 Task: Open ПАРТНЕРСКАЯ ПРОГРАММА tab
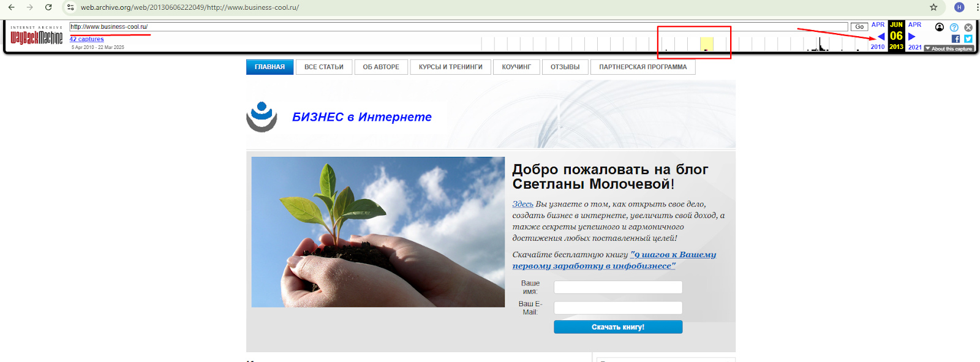coord(643,67)
